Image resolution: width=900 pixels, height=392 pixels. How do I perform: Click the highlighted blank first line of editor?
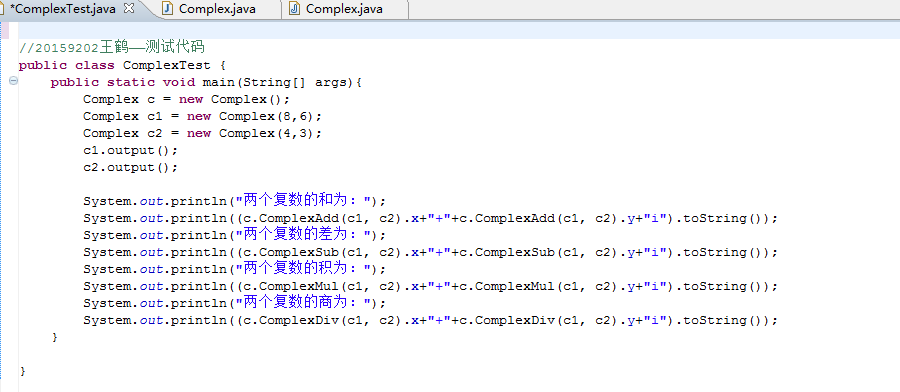459,30
